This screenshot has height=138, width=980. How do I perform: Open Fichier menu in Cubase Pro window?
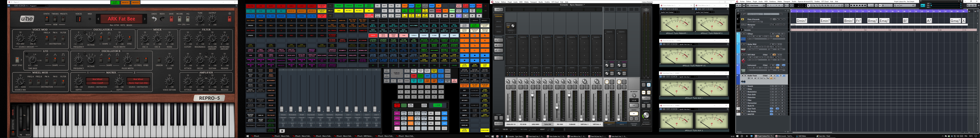pyautogui.click(x=742, y=2)
